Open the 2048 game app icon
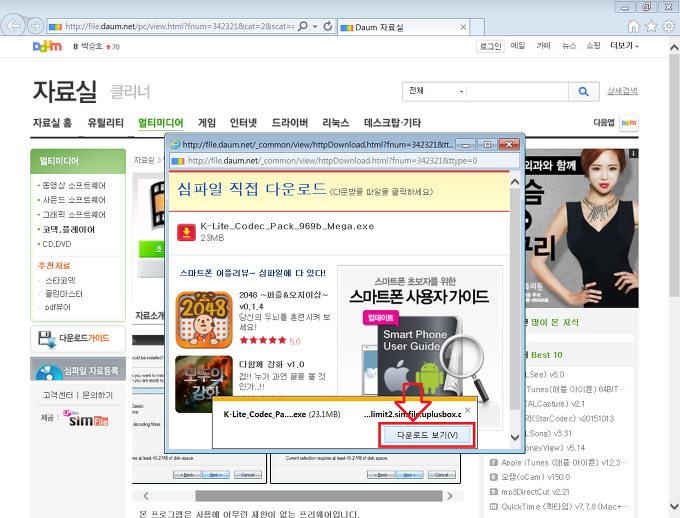Screen dimensions: 680x518 [204, 320]
